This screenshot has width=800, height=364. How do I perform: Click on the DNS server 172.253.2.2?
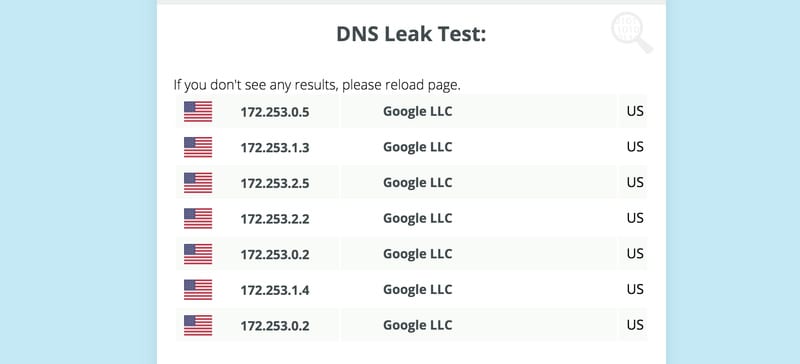[x=275, y=219]
